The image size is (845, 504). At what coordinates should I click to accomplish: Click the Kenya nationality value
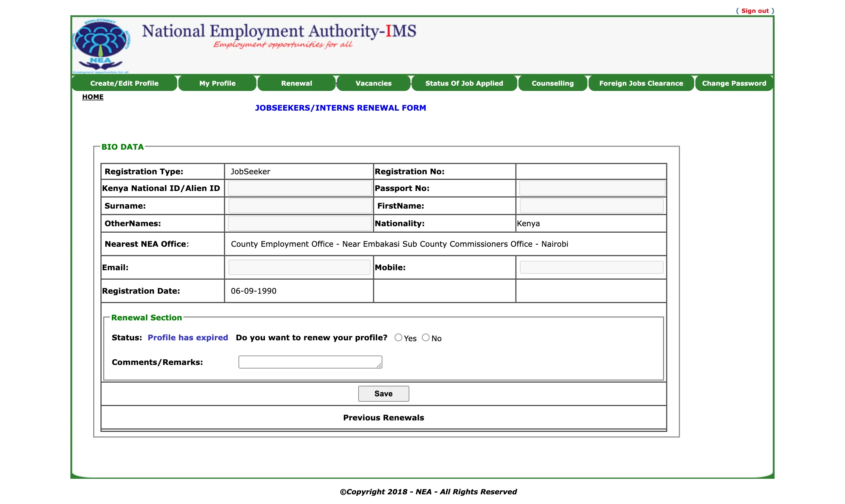528,224
